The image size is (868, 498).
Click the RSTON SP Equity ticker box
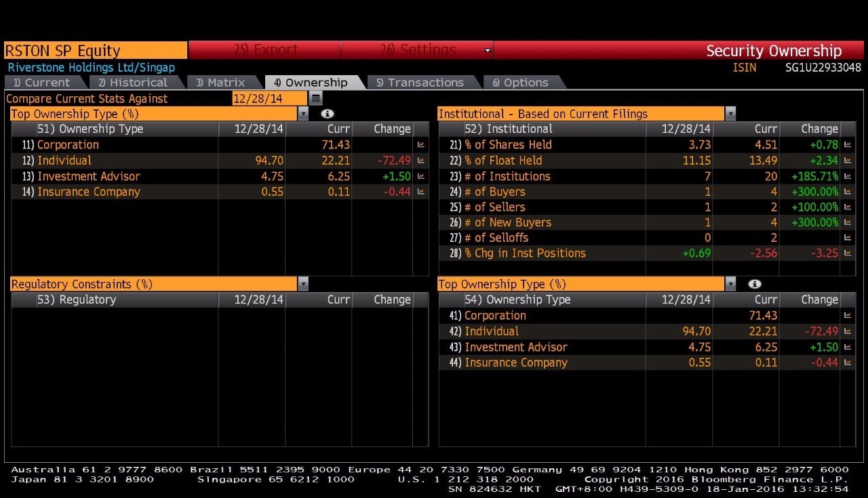[96, 51]
